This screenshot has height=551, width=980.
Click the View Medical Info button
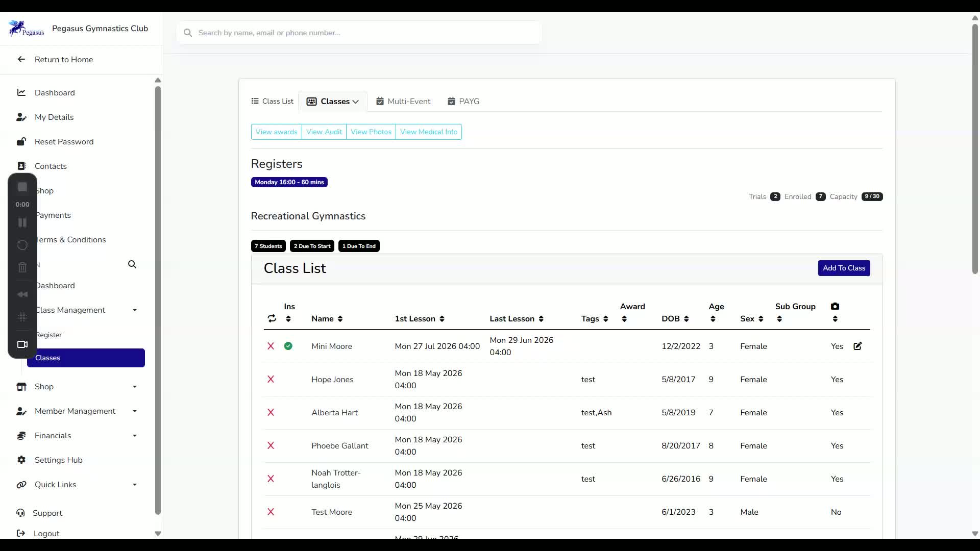pyautogui.click(x=429, y=132)
